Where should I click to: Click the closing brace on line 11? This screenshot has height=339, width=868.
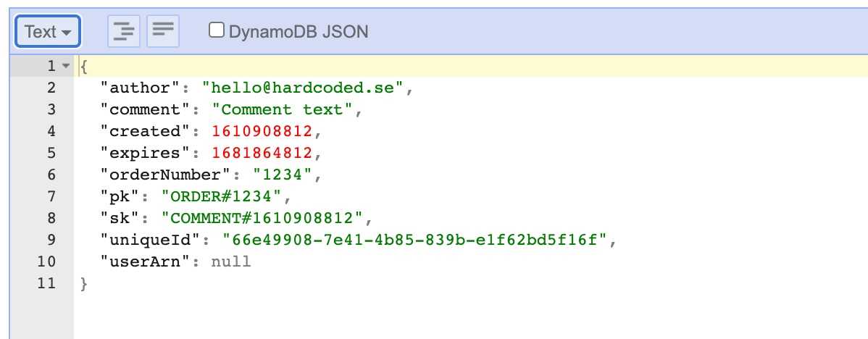point(84,284)
